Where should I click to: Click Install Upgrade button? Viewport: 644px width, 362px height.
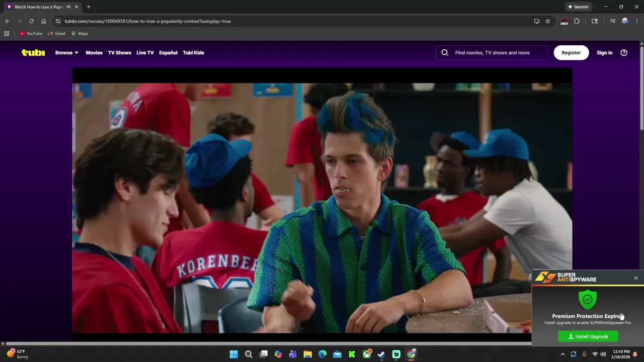588,336
